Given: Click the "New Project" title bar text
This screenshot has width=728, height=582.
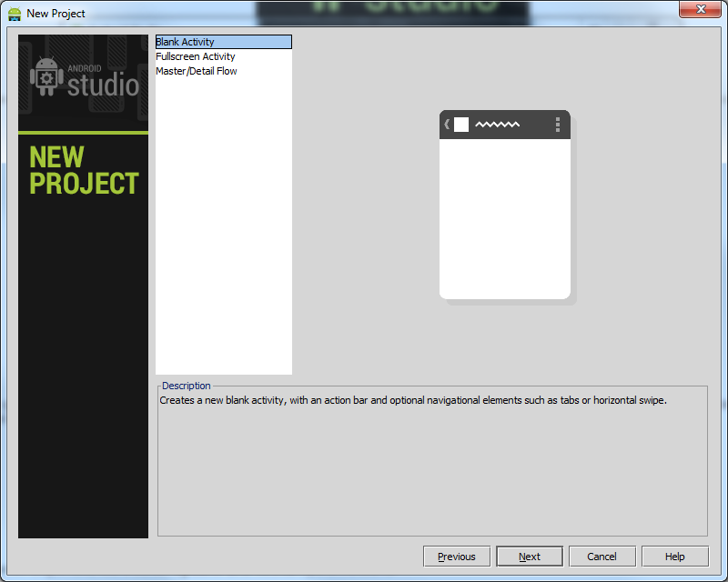Looking at the screenshot, I should (x=56, y=14).
